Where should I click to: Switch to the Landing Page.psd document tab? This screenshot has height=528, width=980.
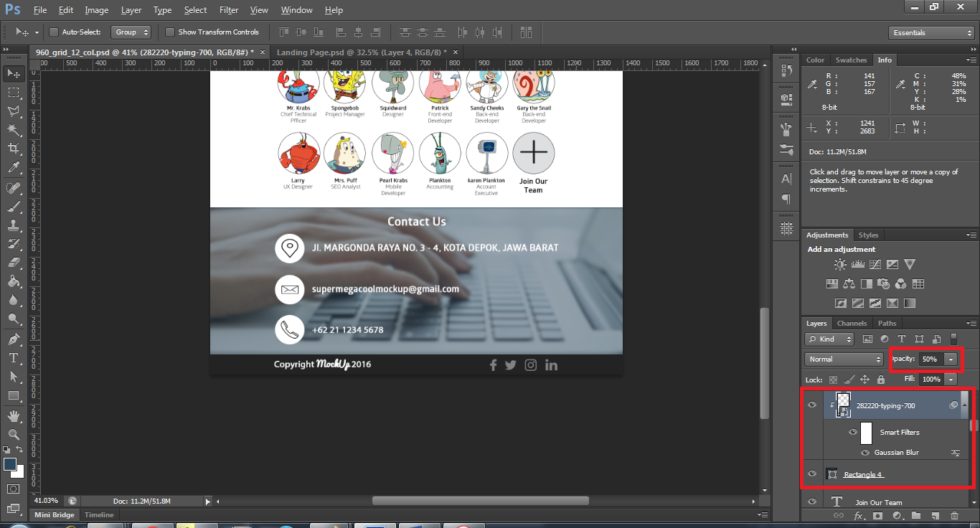361,52
